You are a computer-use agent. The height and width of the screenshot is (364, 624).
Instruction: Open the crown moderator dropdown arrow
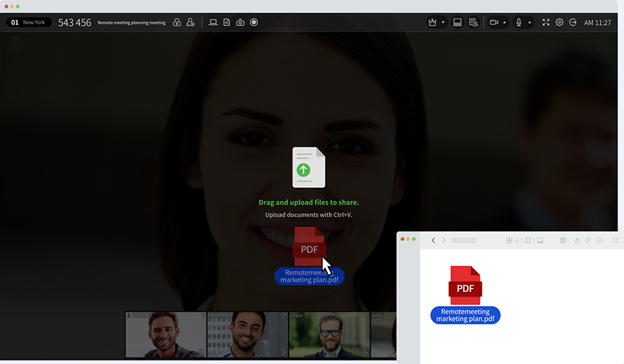pyautogui.click(x=443, y=22)
